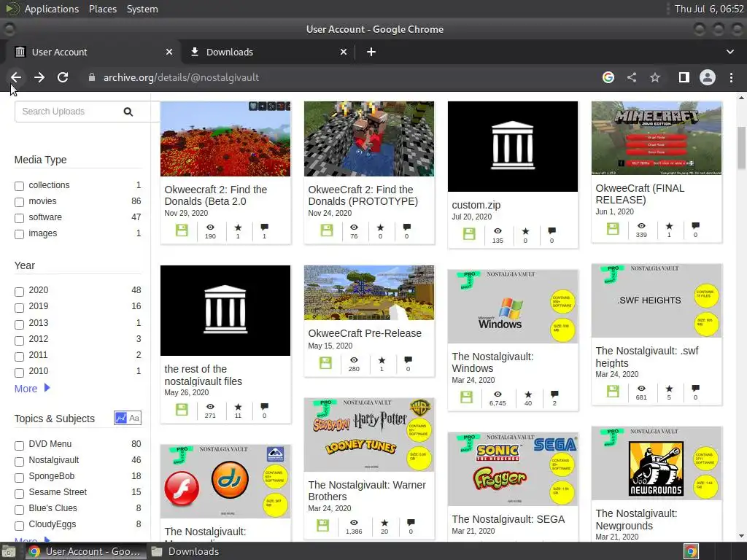747x560 pixels.
Task: Expand More years under Year filter
Action: point(32,389)
